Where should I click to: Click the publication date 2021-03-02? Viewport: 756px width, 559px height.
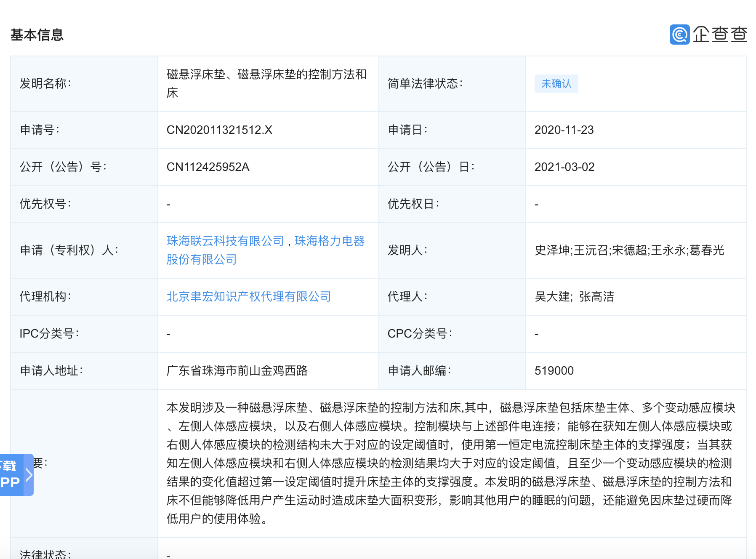pyautogui.click(x=564, y=167)
